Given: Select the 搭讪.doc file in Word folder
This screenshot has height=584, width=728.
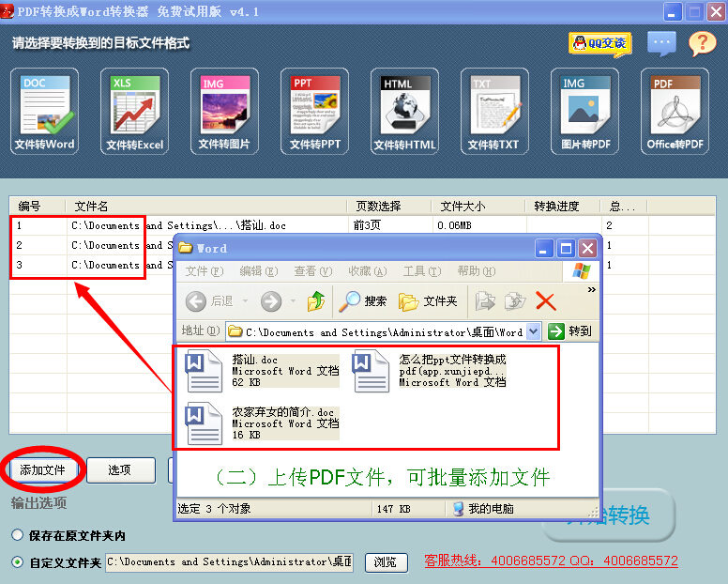Looking at the screenshot, I should pos(262,371).
